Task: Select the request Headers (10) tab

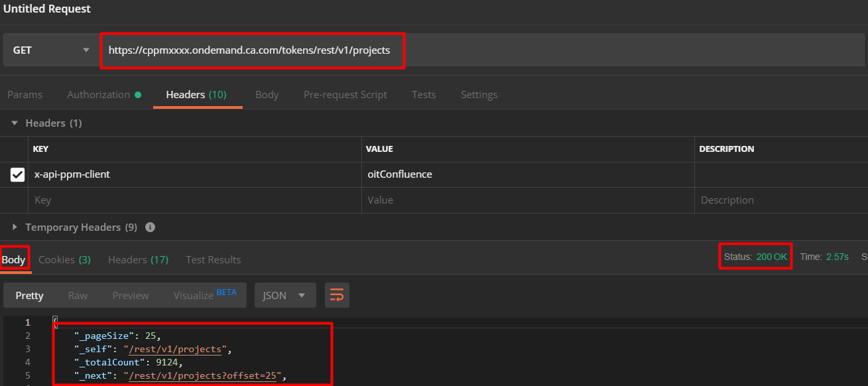Action: (196, 95)
